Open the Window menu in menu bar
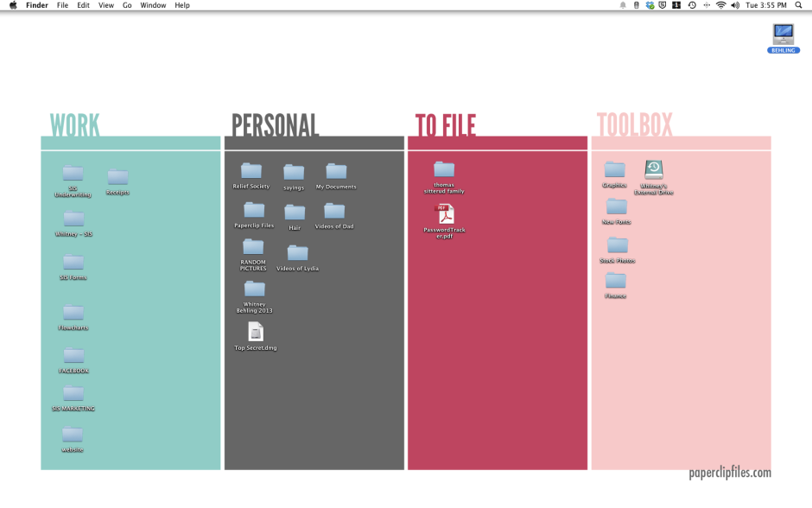 point(153,5)
